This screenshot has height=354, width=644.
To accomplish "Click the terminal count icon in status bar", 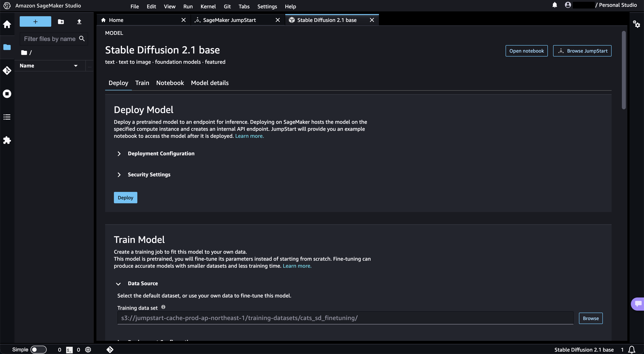I will click(69, 350).
